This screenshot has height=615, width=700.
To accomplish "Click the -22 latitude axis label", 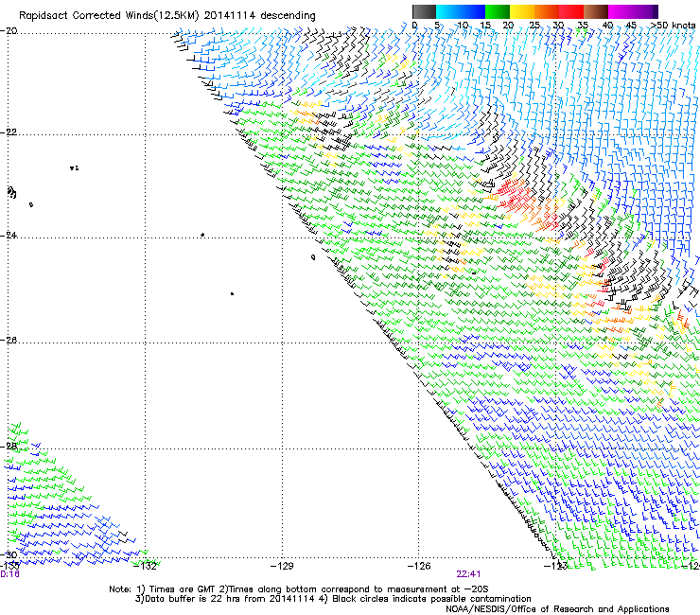I will (x=9, y=132).
